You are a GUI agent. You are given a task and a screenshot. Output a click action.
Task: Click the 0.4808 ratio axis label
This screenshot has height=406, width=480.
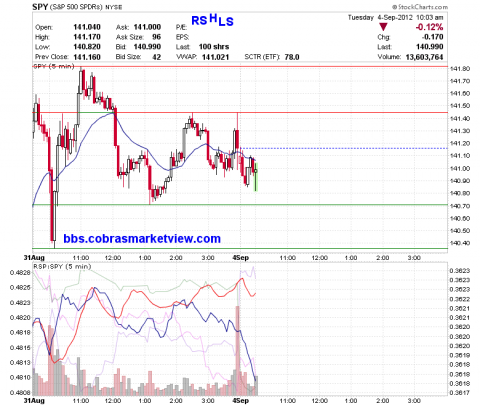20,393
